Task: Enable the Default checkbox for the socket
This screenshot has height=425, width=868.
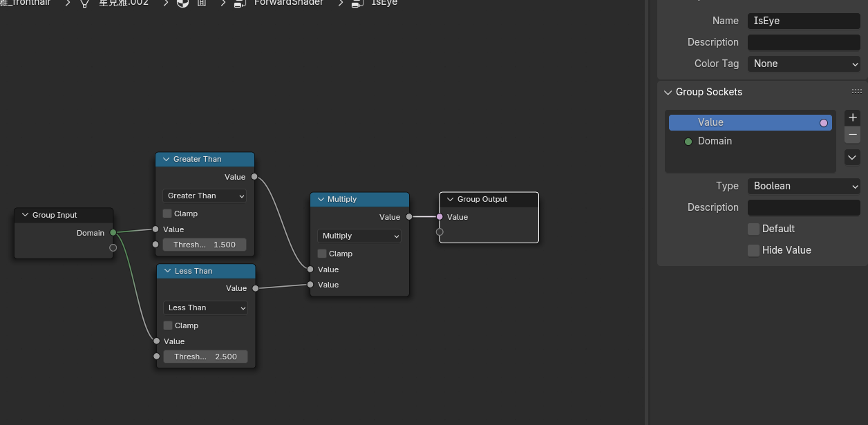Action: [x=753, y=229]
